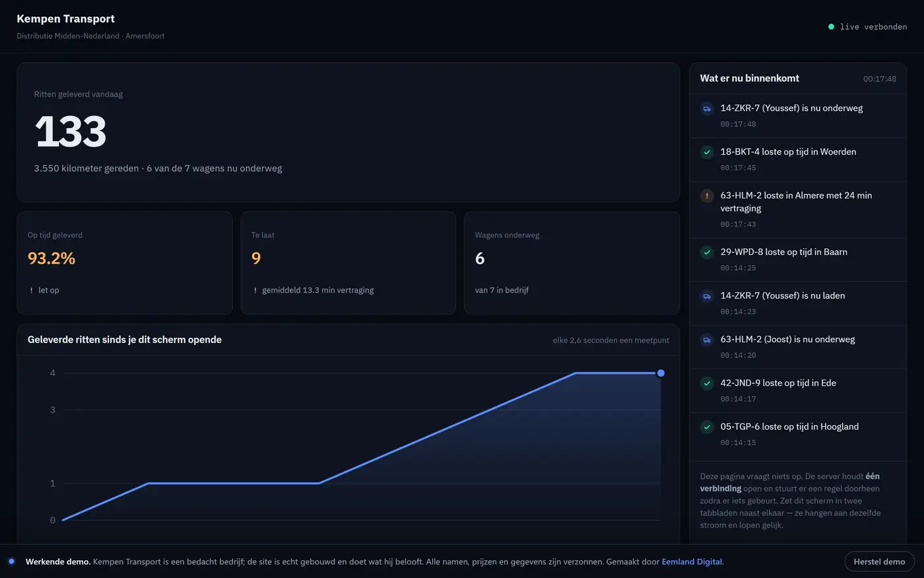
Task: Click the truck icon for 63-HLM-2 (Joost)
Action: (707, 340)
